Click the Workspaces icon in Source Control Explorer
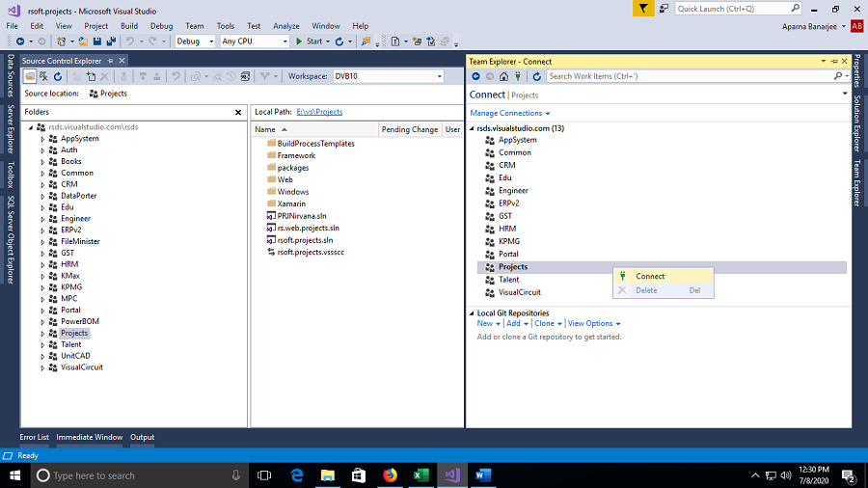868x488 pixels. [43, 76]
